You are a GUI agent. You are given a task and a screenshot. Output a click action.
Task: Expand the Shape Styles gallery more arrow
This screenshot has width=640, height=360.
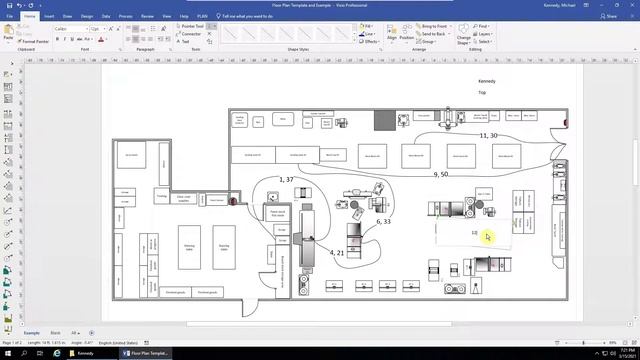click(354, 41)
